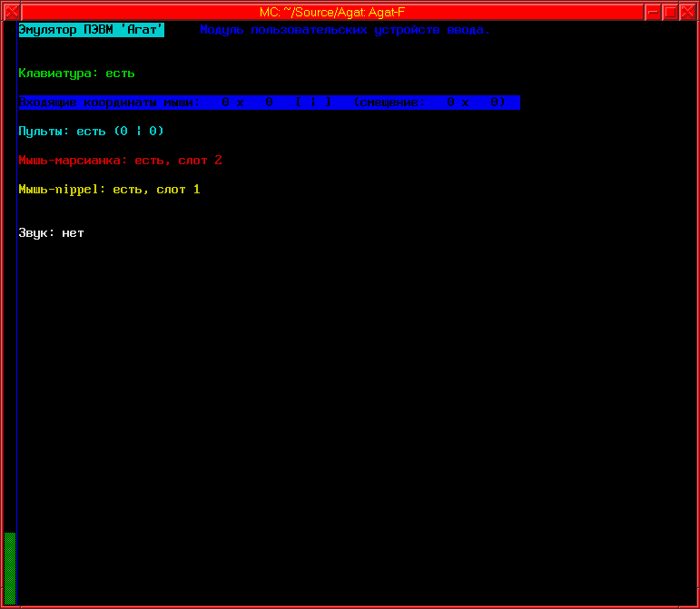
Task: Click the text 'Модуль пользовательских устройств ввода.'
Action: (345, 30)
